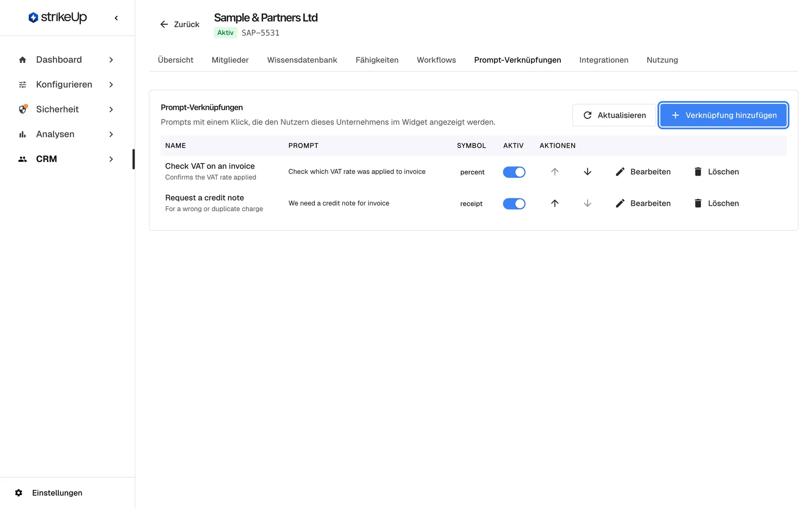The height and width of the screenshot is (508, 812).
Task: Switch to the Übersicht tab
Action: tap(175, 60)
